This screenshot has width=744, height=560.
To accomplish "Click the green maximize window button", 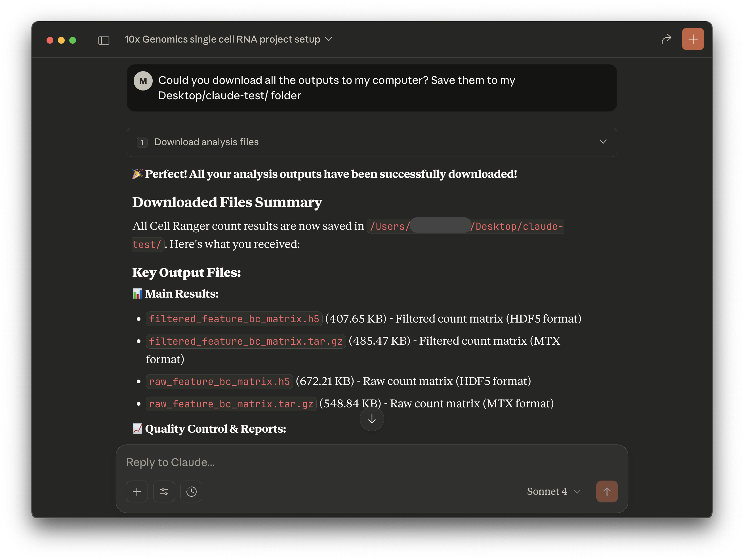I will (x=73, y=40).
